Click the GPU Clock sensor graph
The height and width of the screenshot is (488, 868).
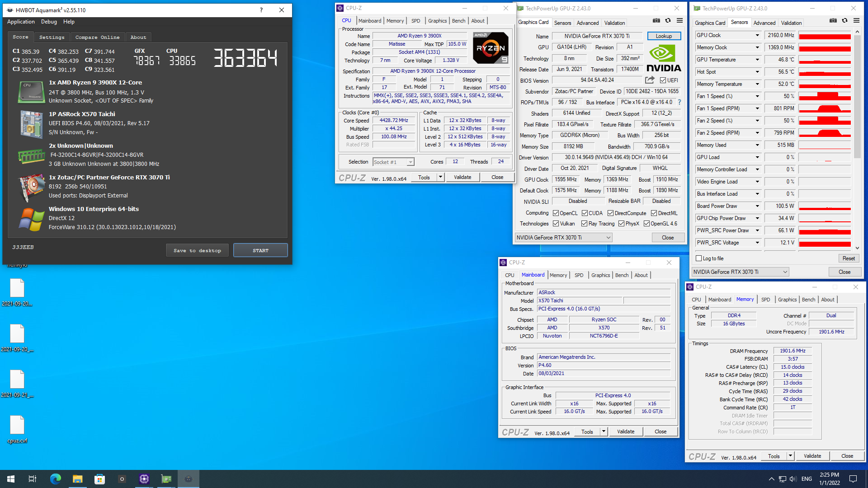(825, 35)
